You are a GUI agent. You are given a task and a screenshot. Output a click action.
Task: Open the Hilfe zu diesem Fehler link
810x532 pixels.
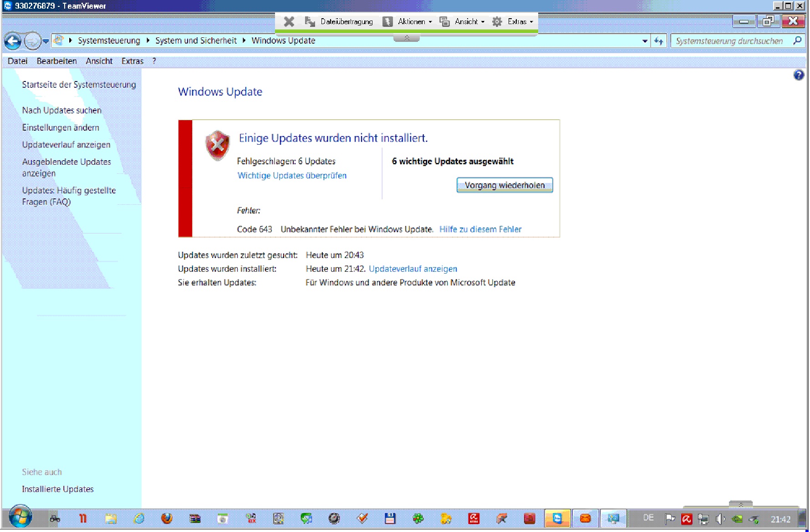point(480,229)
